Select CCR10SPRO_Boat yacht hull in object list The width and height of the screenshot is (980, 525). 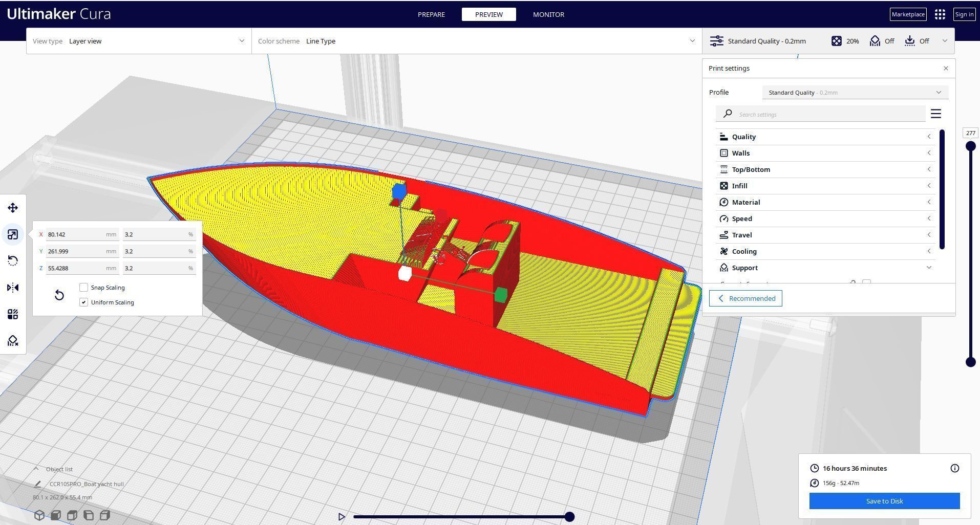(87, 484)
